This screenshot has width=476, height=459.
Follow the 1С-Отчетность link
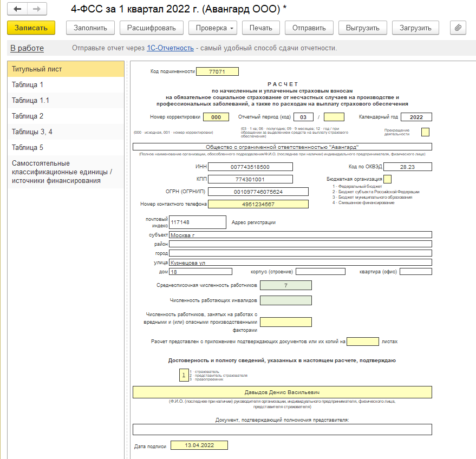pyautogui.click(x=170, y=48)
